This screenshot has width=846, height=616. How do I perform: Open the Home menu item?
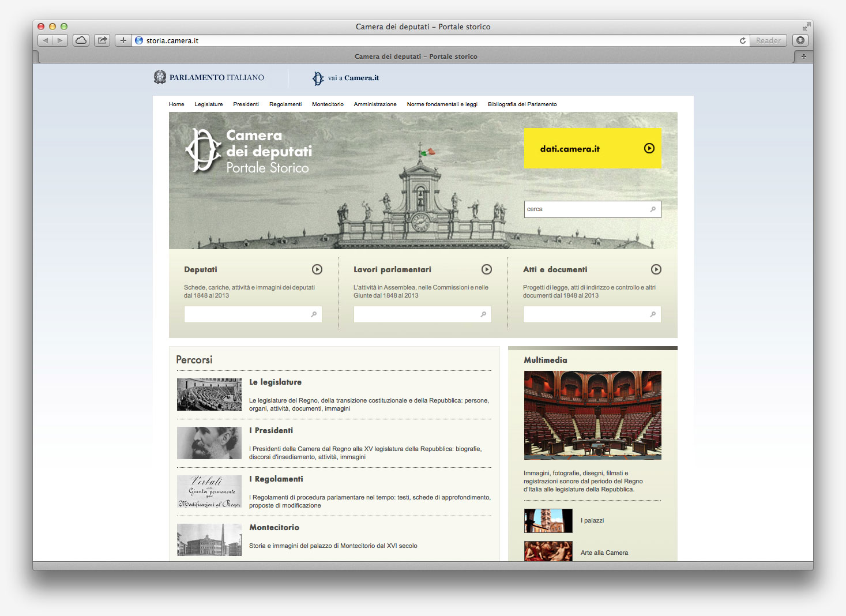coord(176,104)
